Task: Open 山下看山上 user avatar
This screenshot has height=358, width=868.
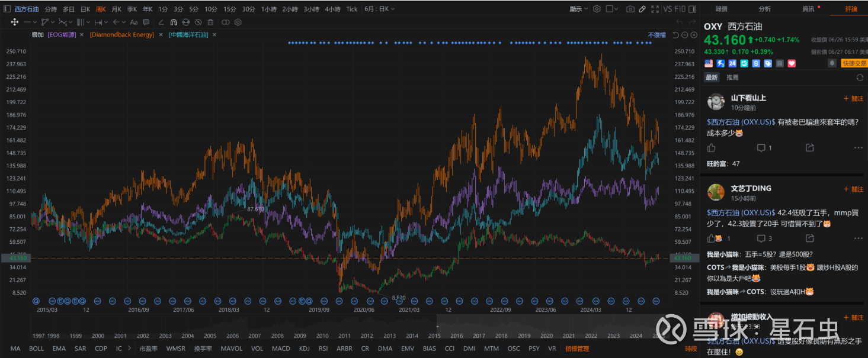Action: point(716,102)
